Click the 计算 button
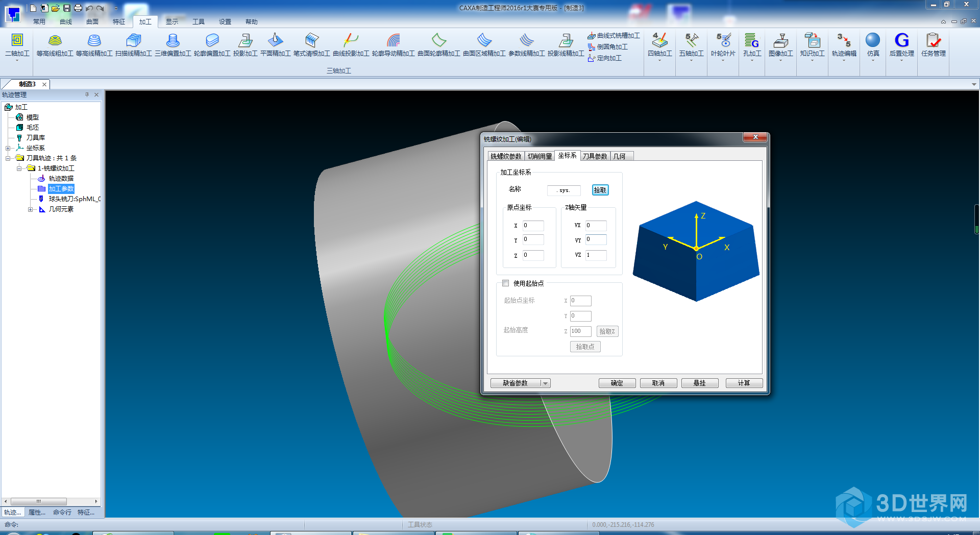Viewport: 980px width, 535px height. [744, 383]
